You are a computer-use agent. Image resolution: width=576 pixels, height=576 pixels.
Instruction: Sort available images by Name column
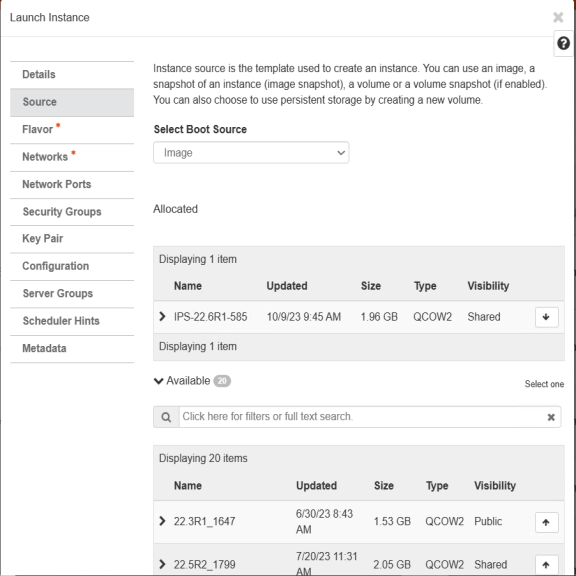pyautogui.click(x=188, y=486)
